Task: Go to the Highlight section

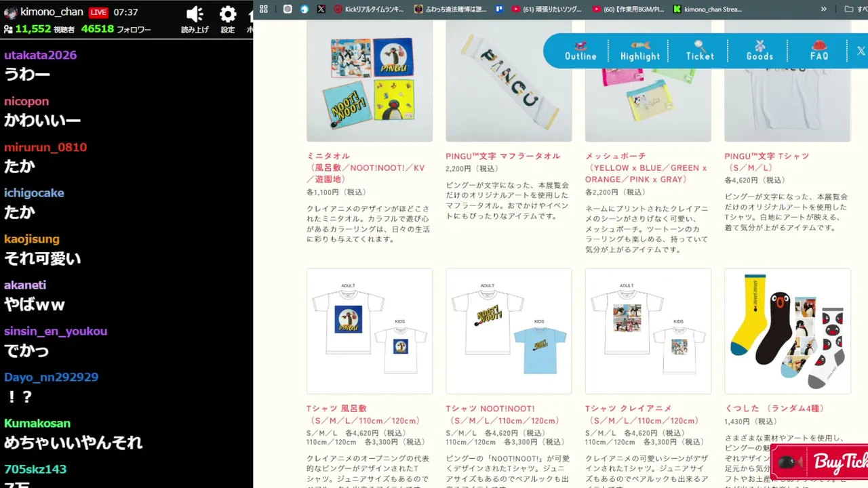Action: 639,51
